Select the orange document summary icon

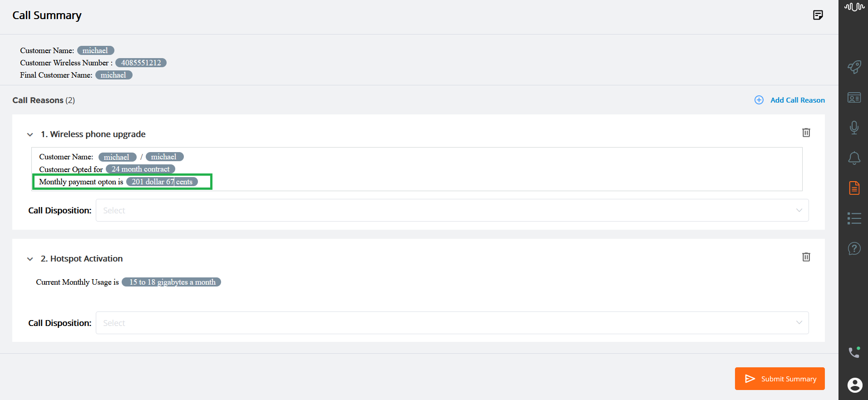(x=854, y=188)
